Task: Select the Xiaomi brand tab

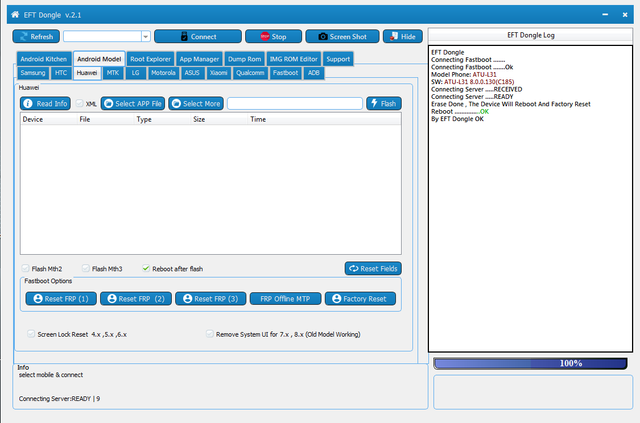Action: (x=218, y=73)
